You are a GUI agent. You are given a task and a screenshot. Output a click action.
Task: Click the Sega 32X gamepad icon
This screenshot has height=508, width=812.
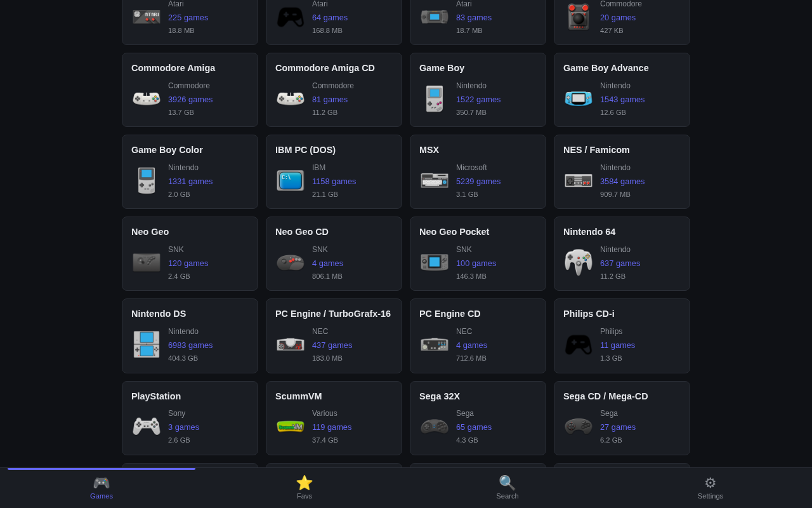435,426
